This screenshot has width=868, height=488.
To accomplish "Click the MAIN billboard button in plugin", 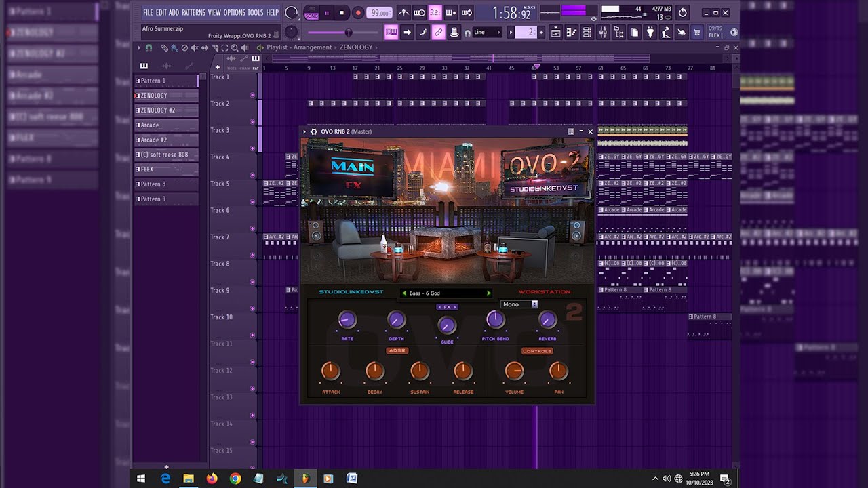I will coord(352,166).
